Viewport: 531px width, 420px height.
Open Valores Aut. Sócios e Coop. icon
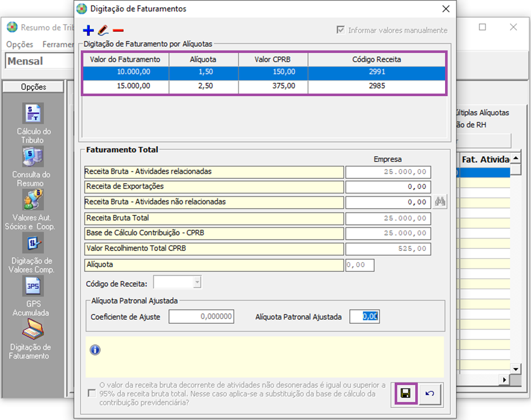[33, 199]
